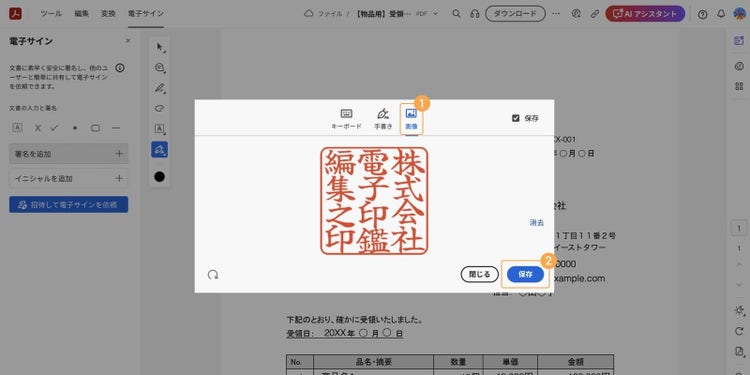Toggle the 保存 checkbox in dialog
The width and height of the screenshot is (750, 375).
tap(516, 118)
